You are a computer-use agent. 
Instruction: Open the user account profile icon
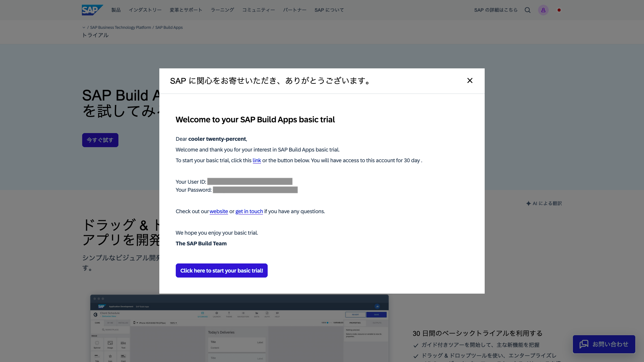pos(543,10)
